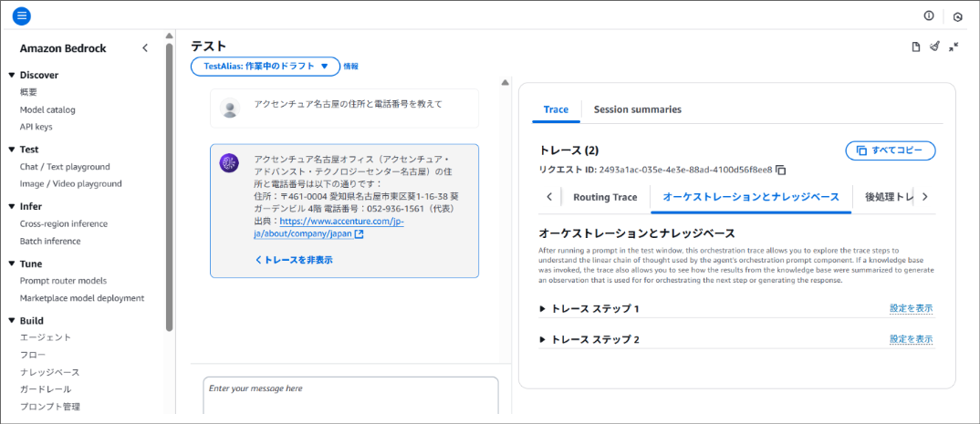Open Model catalog in the sidebar
The height and width of the screenshot is (424, 980).
(x=47, y=110)
